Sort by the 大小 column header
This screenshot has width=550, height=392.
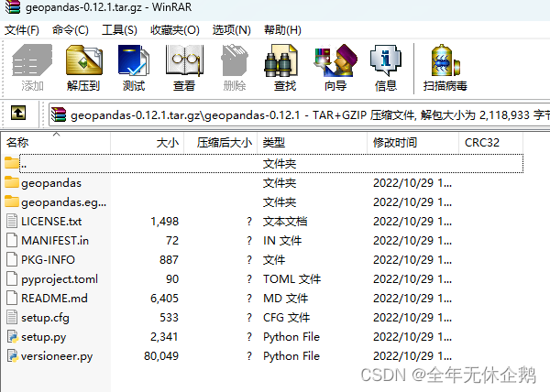pyautogui.click(x=148, y=143)
